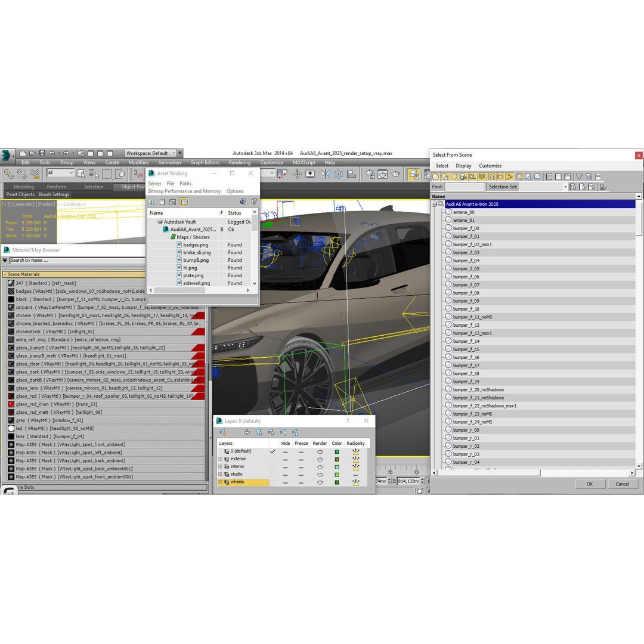Toggle Display Bone Objects filter icon
Image resolution: width=644 pixels, height=644 pixels.
coord(510,177)
